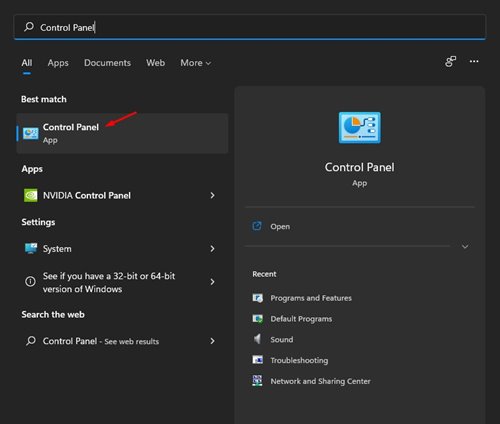This screenshot has height=424, width=500.
Task: Open the three-dot more options menu
Action: tap(474, 62)
